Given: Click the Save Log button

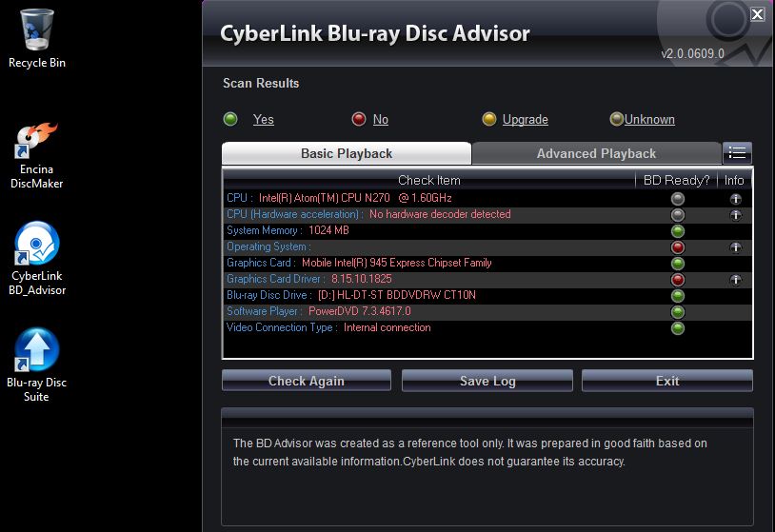Looking at the screenshot, I should [x=487, y=381].
